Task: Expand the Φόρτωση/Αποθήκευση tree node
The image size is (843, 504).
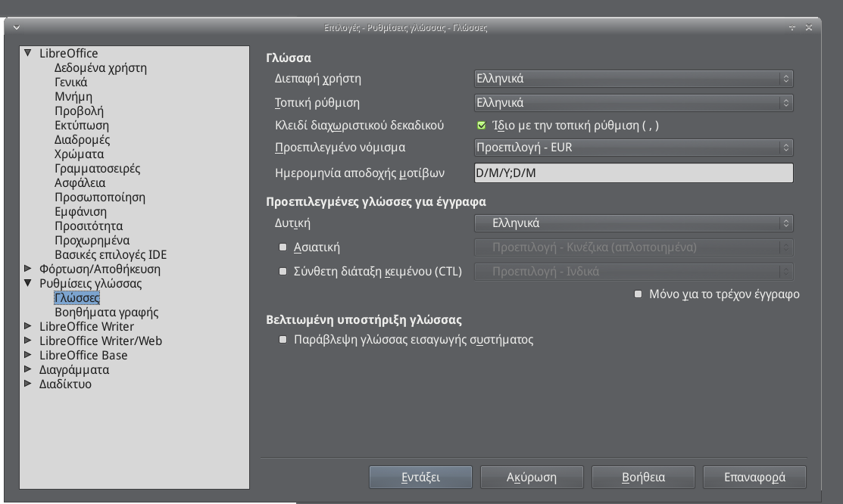Action: click(28, 269)
